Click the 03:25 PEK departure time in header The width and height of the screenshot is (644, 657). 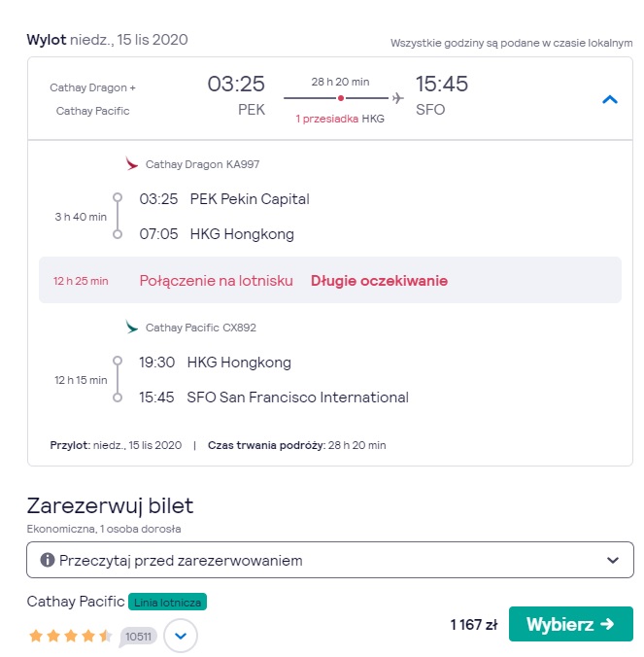(x=237, y=95)
